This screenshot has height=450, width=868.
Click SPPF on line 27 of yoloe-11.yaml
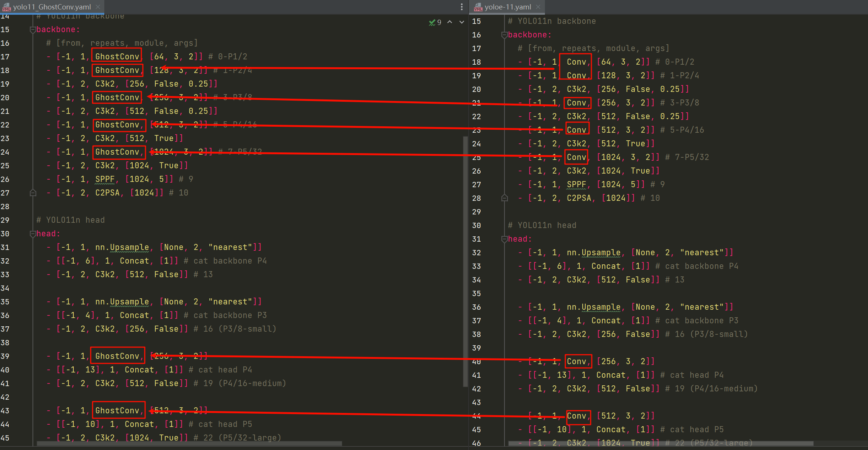coord(576,185)
